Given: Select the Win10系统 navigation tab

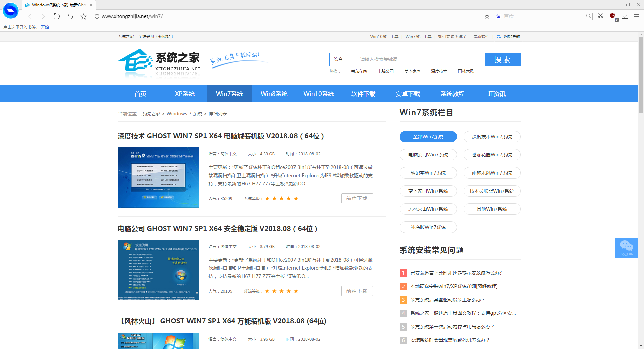Looking at the screenshot, I should (319, 94).
